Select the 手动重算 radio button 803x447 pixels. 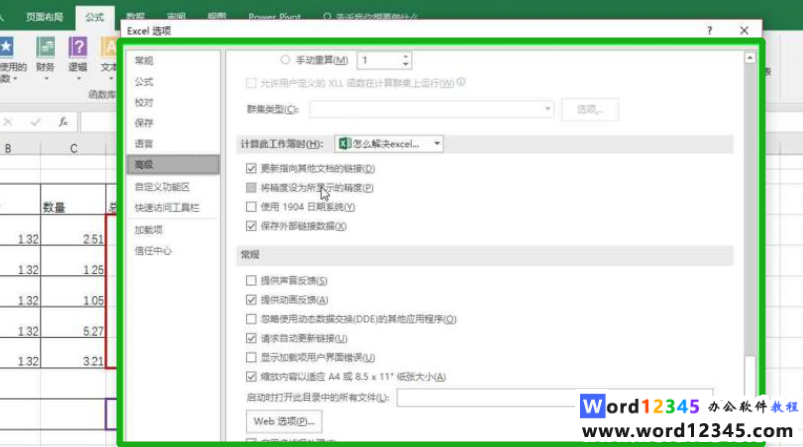[x=285, y=60]
